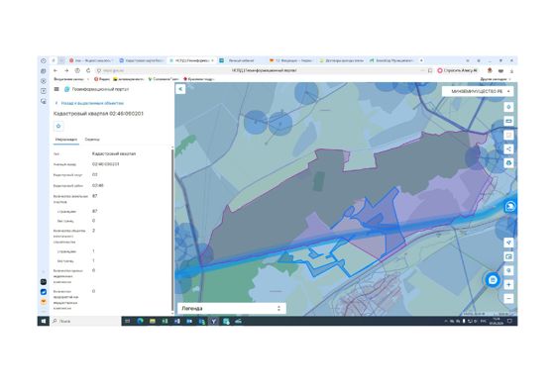Open the basemap picture map tool
This screenshot has width=555, height=392.
(x=508, y=256)
